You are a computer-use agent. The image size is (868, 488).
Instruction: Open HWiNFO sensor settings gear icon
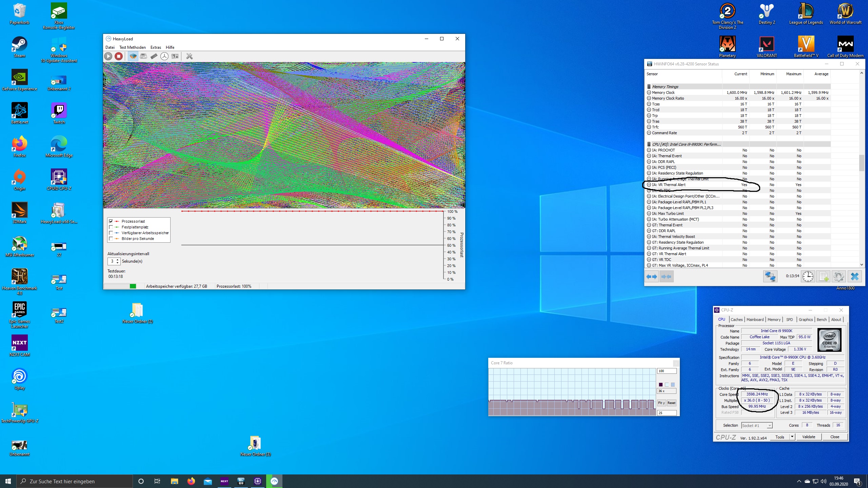point(839,277)
